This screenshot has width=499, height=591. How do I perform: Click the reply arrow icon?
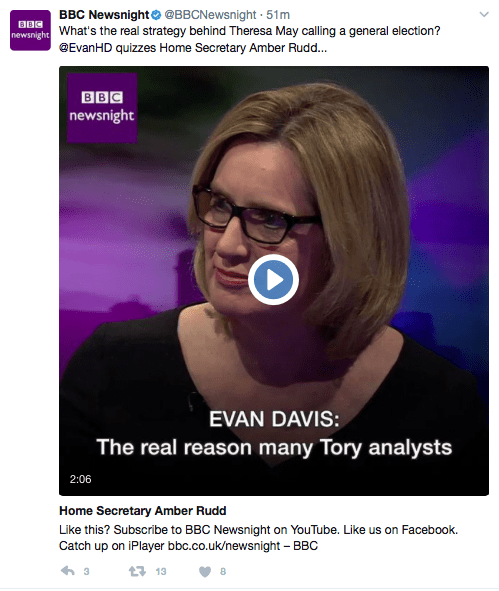(x=67, y=571)
